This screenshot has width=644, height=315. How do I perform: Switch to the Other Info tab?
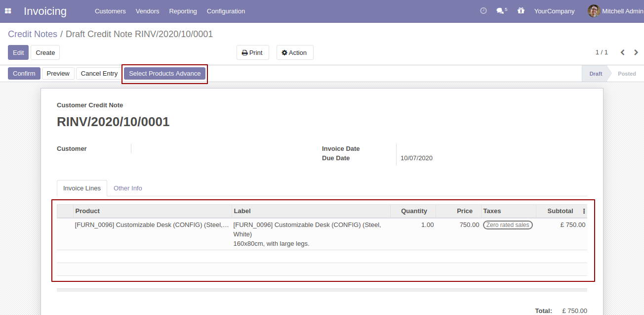(128, 188)
